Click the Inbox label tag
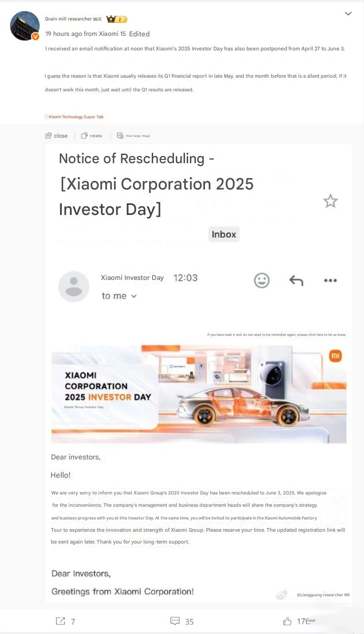Screen dimensions: 364x634 point(224,234)
